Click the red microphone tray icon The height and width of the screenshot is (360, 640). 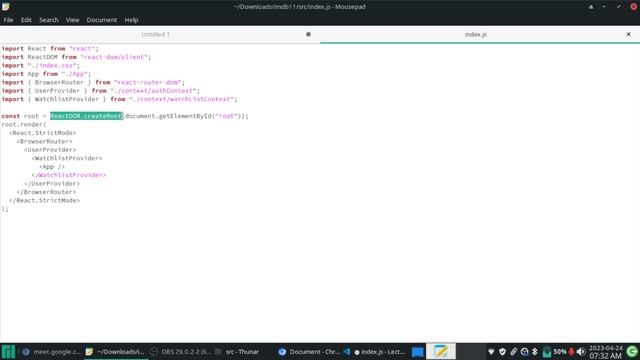571,351
